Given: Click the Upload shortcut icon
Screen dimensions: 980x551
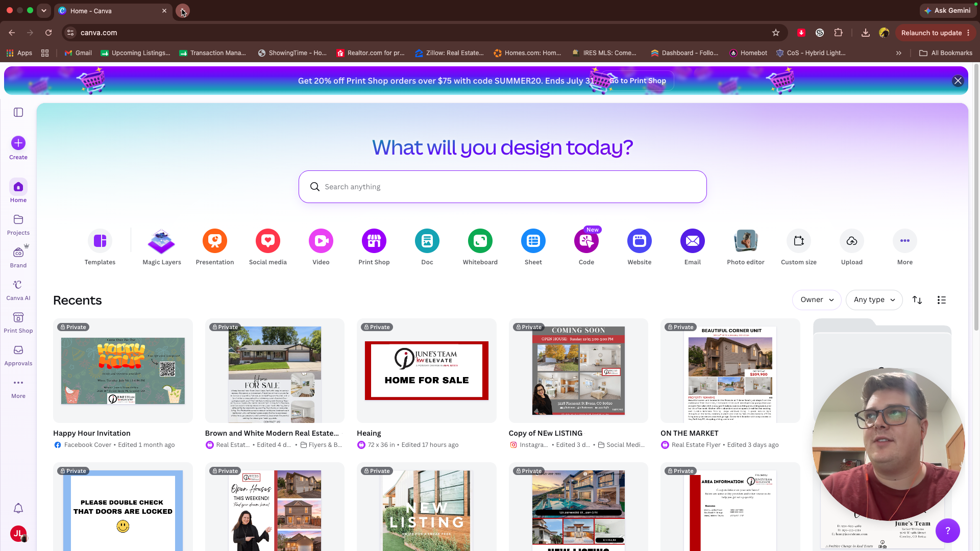Looking at the screenshot, I should pos(852,241).
